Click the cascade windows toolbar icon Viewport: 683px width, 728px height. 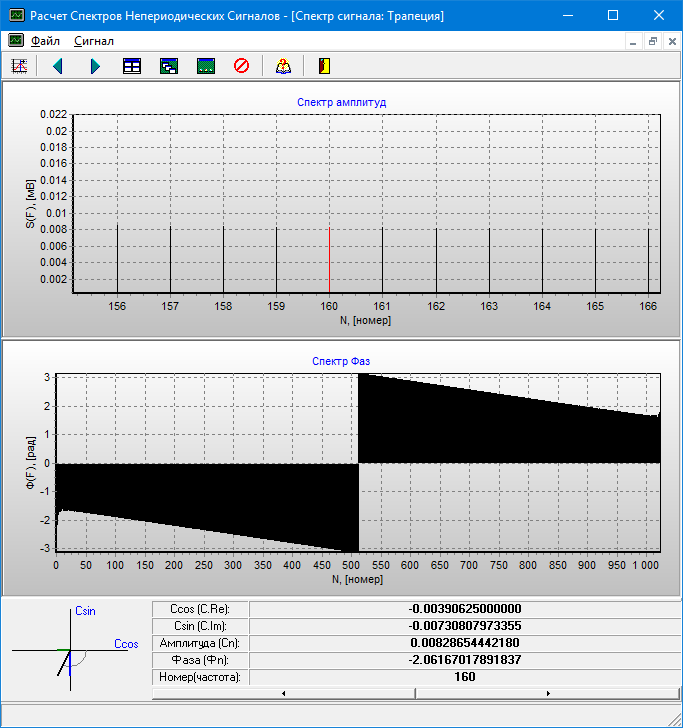(x=169, y=66)
